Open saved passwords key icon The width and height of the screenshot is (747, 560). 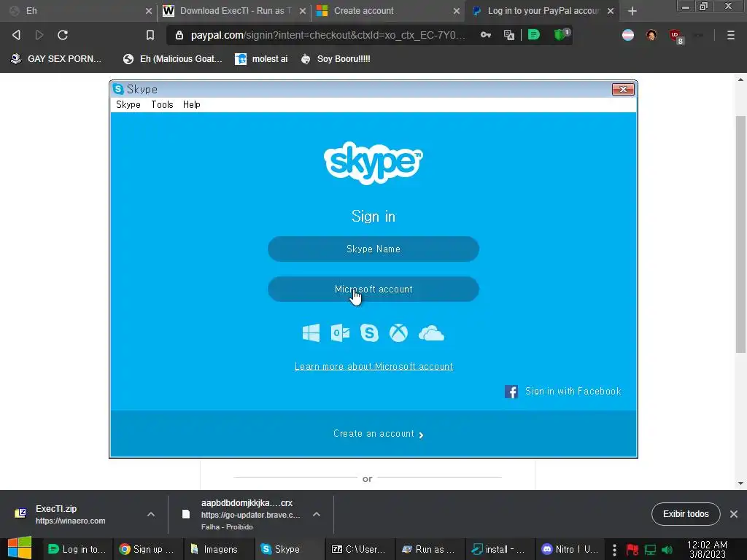[485, 35]
